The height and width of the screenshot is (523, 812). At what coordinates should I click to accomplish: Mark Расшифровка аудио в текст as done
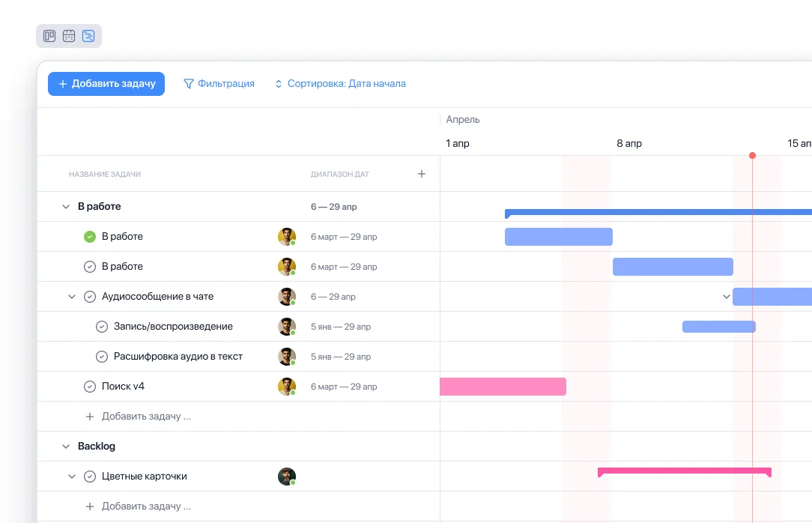(x=102, y=357)
